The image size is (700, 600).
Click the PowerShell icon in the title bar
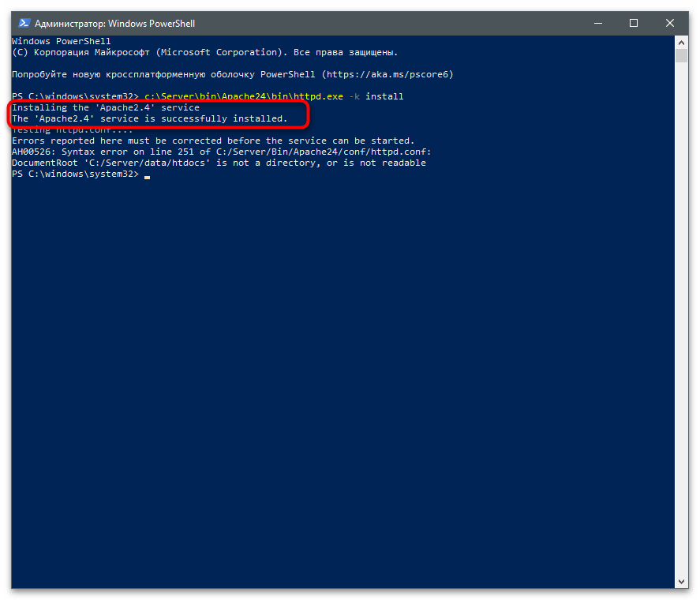pos(22,24)
